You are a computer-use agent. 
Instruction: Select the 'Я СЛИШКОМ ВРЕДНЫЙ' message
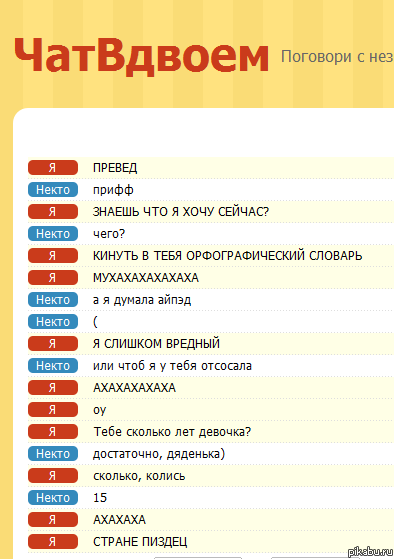coord(156,344)
